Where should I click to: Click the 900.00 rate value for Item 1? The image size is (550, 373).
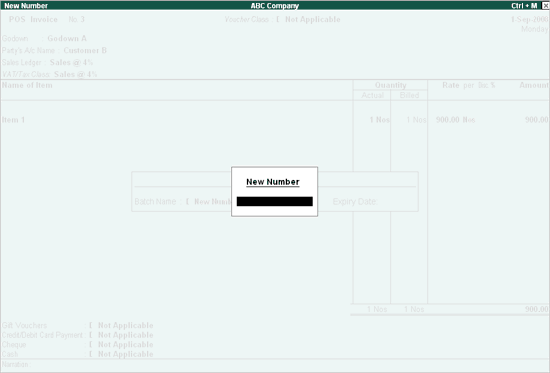pos(448,120)
